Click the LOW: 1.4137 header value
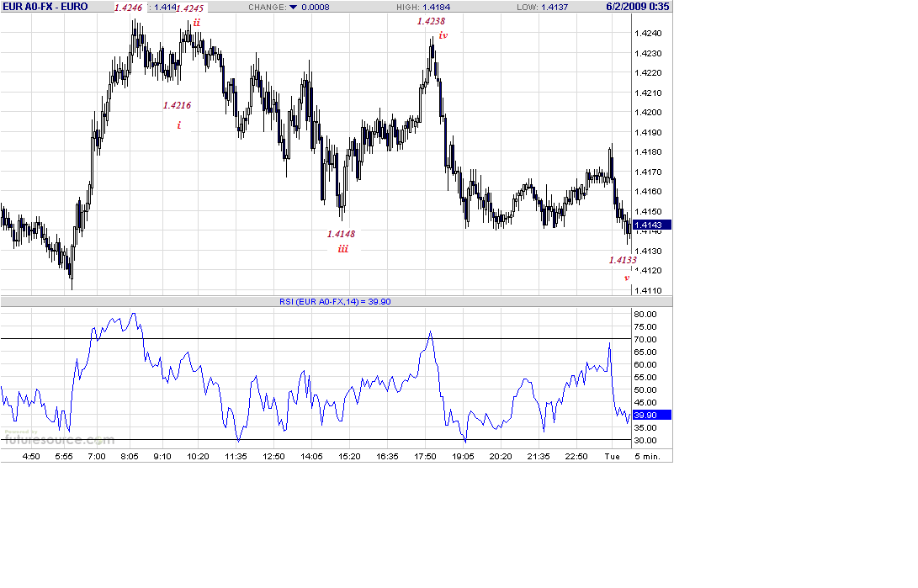This screenshot has width=918, height=588. [542, 7]
